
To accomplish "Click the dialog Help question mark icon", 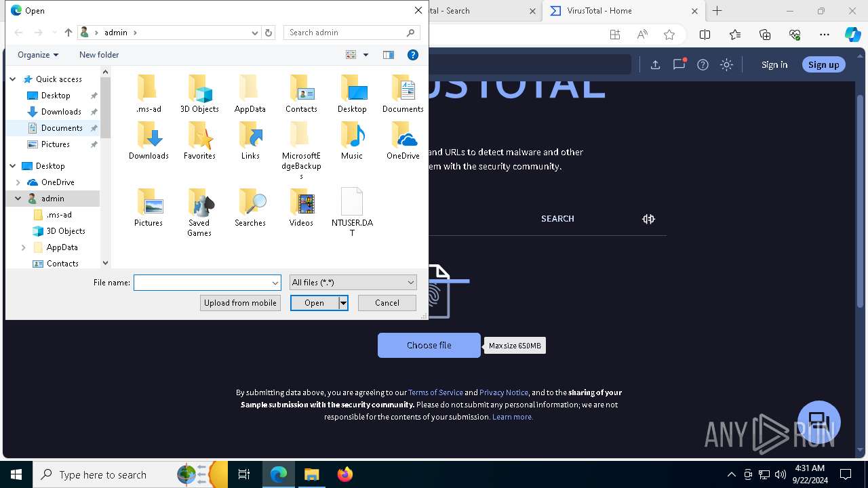I will coord(413,55).
